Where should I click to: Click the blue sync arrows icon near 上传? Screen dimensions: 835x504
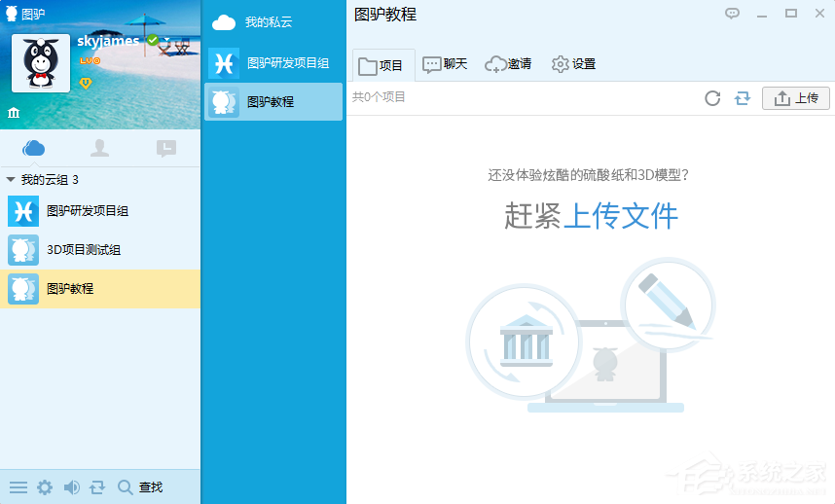click(x=743, y=98)
